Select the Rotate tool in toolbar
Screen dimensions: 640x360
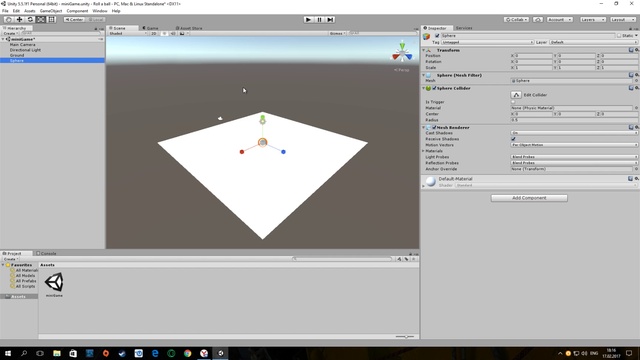click(x=30, y=20)
